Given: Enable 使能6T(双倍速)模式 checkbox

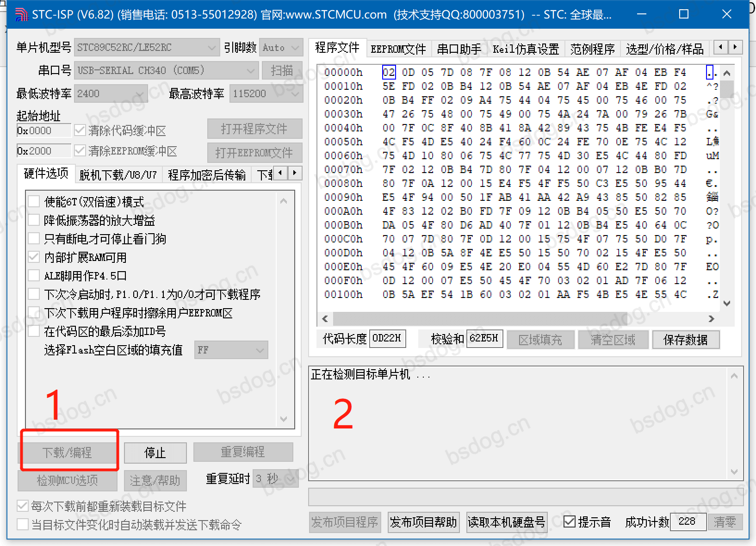Looking at the screenshot, I should pos(34,202).
